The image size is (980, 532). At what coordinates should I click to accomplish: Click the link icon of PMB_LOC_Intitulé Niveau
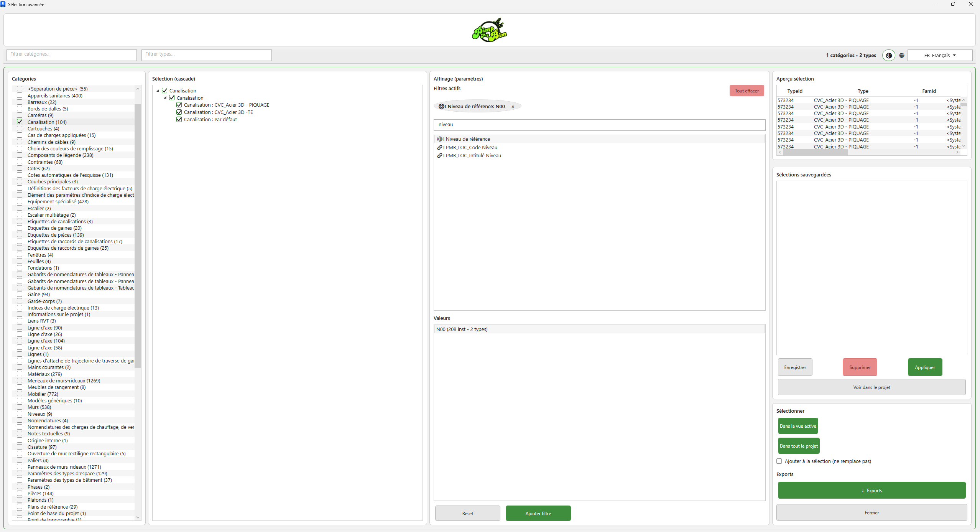click(x=439, y=155)
